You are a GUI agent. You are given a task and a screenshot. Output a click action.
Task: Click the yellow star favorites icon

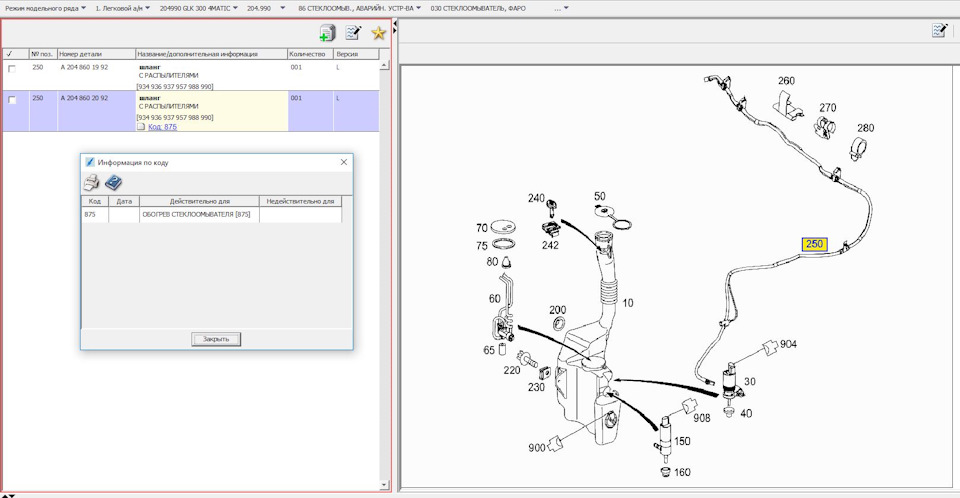click(x=378, y=33)
